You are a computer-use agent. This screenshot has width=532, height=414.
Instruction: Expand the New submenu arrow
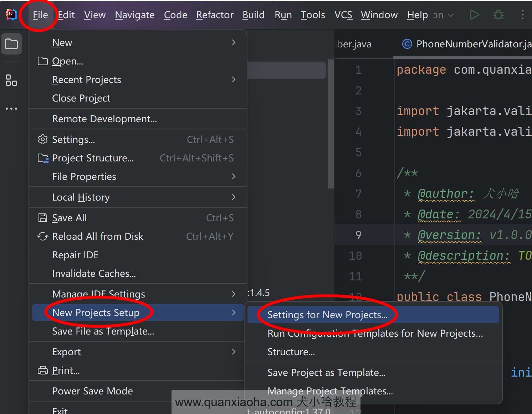point(234,42)
